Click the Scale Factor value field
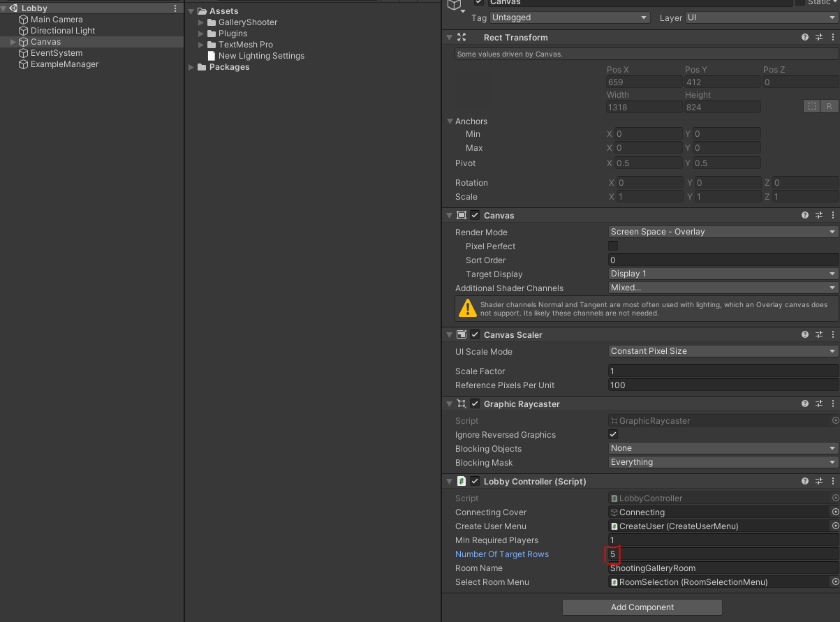The height and width of the screenshot is (622, 840). (x=722, y=371)
